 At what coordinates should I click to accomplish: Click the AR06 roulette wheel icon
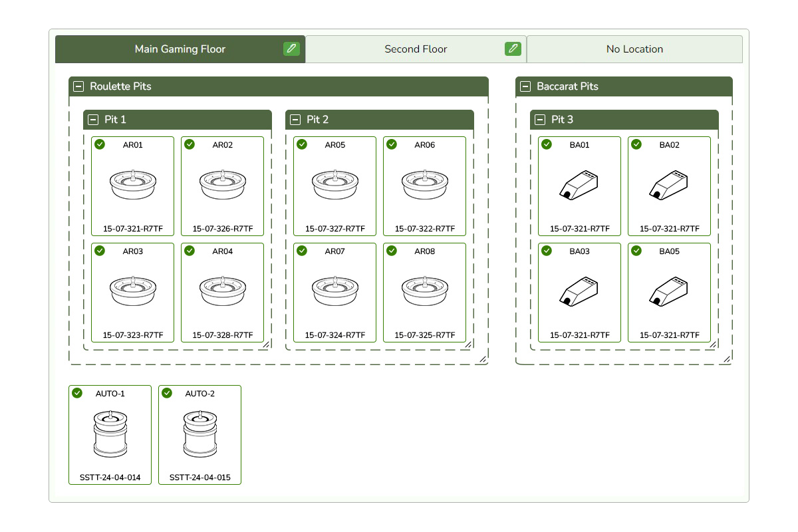pos(425,184)
